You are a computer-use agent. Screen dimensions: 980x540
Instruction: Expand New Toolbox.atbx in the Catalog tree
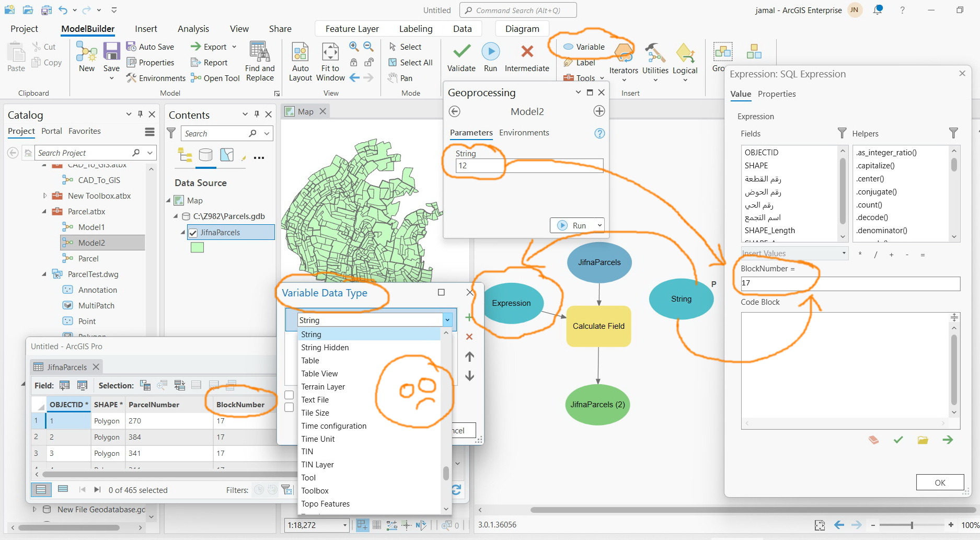(x=44, y=196)
